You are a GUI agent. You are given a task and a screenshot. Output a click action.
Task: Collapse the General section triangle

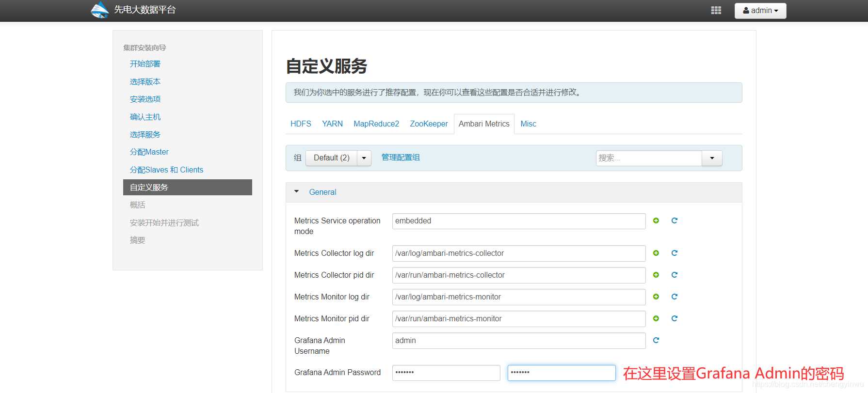click(296, 192)
